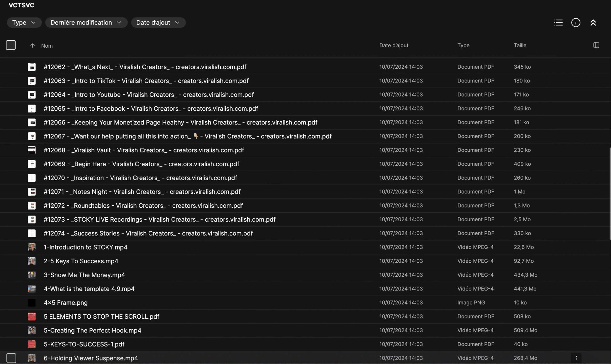Click PDF icon of 5-KEYS-TO-SUCCESS-1.pdf
The image size is (611, 364).
32,344
